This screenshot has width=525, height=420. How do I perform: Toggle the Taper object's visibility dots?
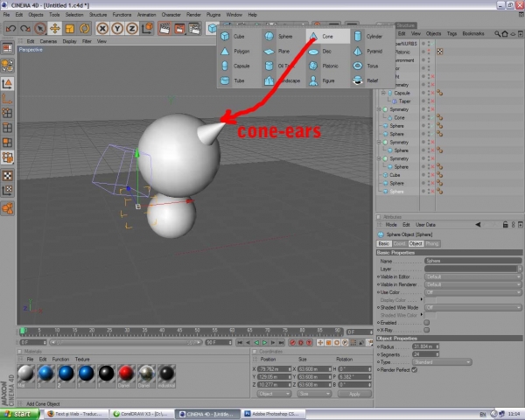click(428, 101)
